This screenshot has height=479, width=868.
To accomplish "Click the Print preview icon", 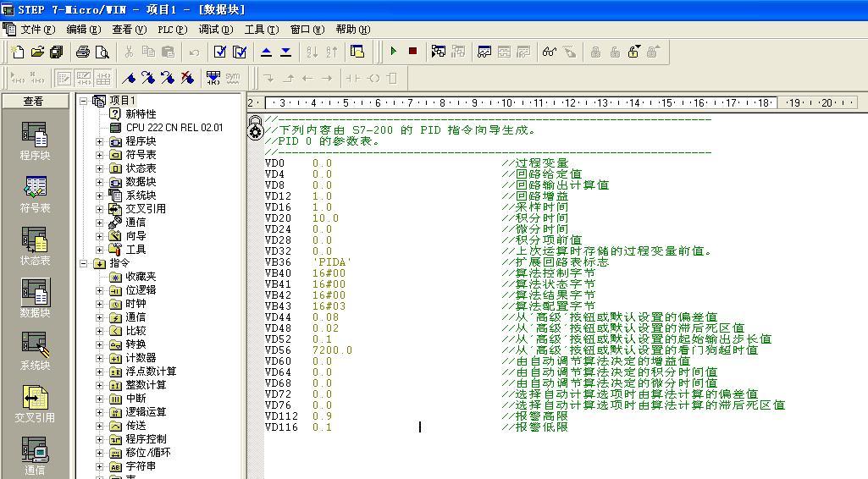I will coord(102,52).
